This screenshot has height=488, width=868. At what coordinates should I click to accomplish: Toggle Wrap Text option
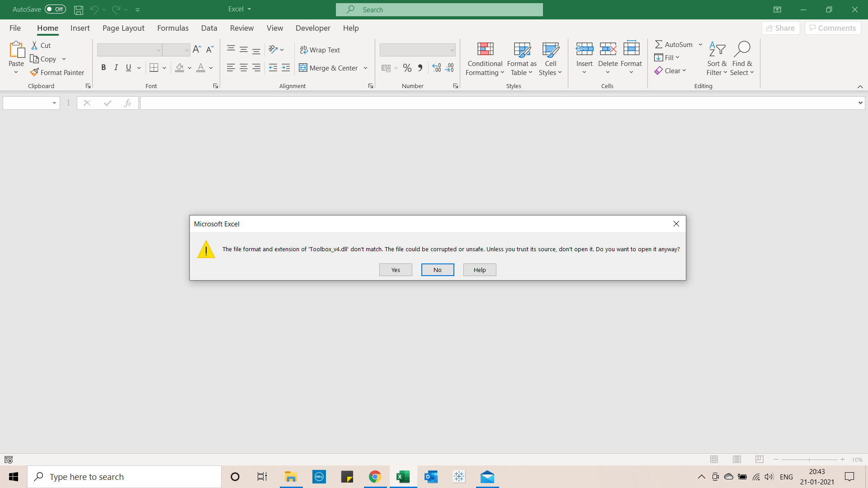[x=320, y=50]
